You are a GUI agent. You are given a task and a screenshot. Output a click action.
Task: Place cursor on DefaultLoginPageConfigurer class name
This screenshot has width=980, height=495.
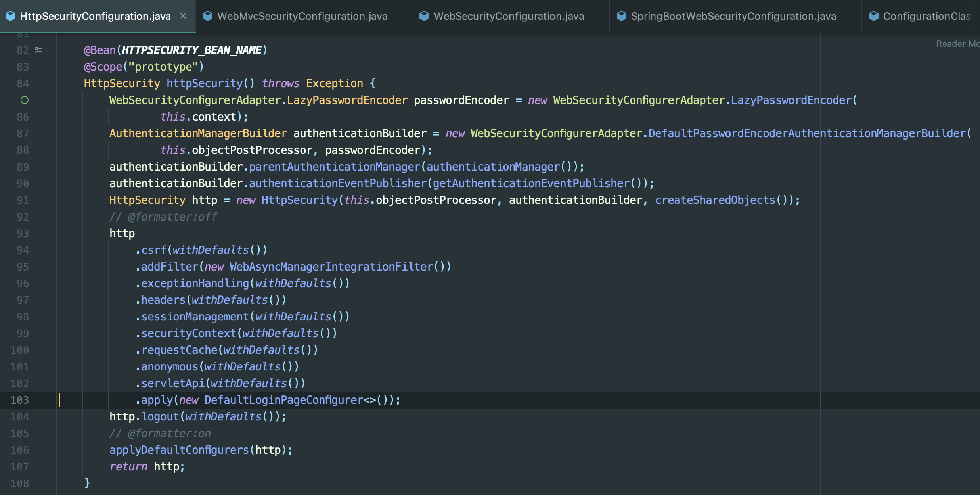click(283, 400)
